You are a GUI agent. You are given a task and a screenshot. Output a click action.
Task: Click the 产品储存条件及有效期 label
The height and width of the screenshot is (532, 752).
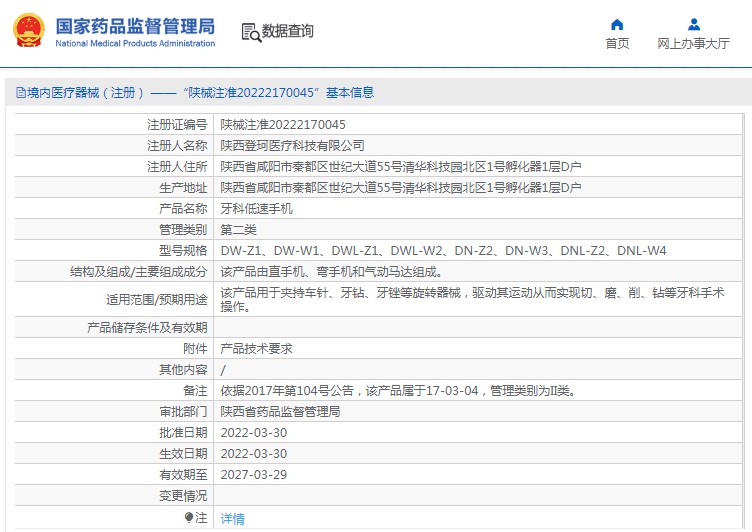147,328
